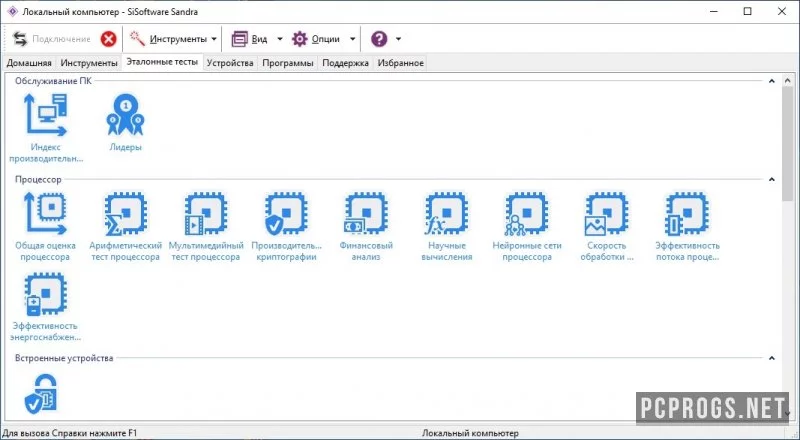Open Скорость обработки image benchmark icon
Screen dimensions: 800x440
click(x=606, y=214)
